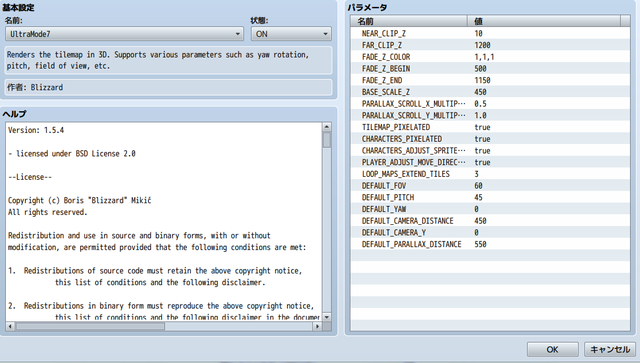Click the value 45 for DEFAULT_PITCH

tap(478, 197)
